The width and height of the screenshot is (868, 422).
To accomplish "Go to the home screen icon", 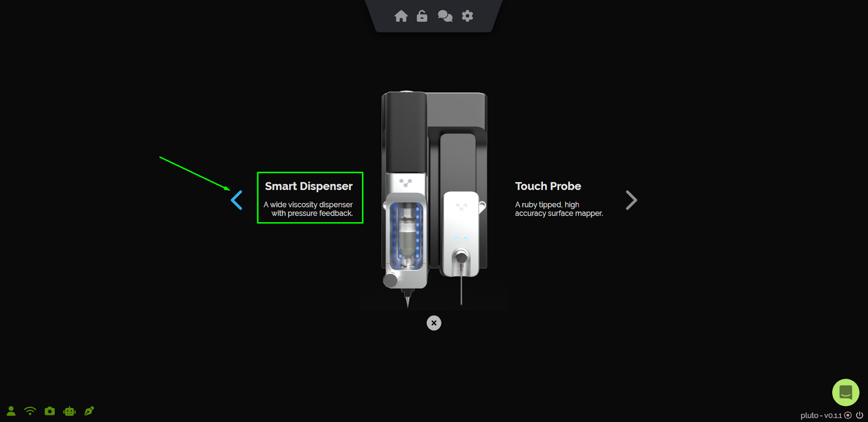I will [x=401, y=16].
